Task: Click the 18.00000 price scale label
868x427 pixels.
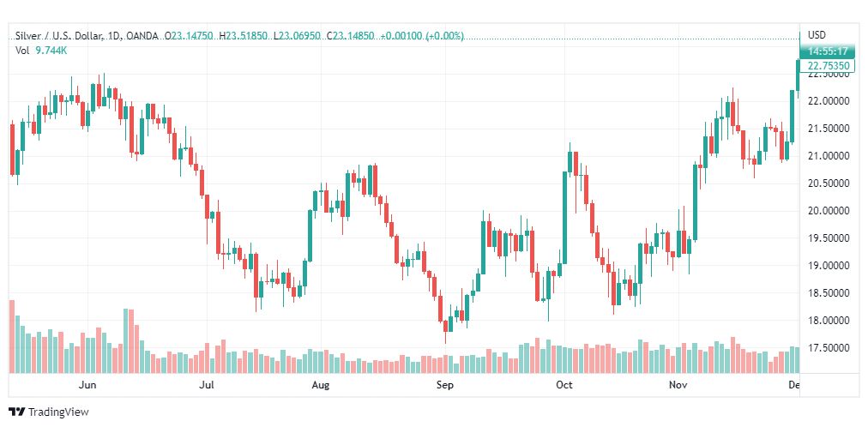Action: (x=828, y=321)
